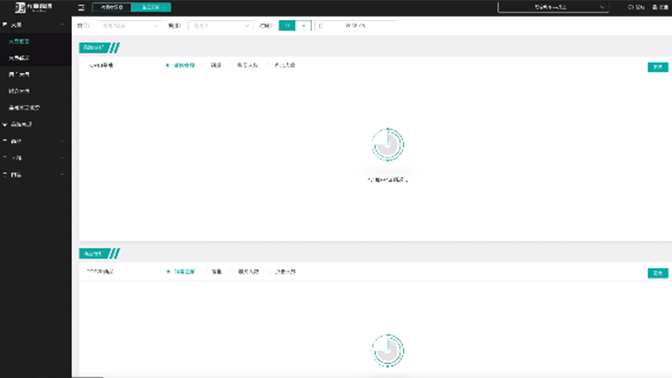Screen dimensions: 672x378
Task: Open the wide dropdown in the dark header
Action: click(553, 7)
